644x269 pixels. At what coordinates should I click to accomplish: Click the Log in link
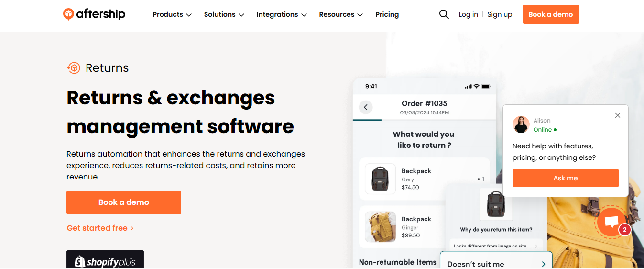pyautogui.click(x=468, y=15)
